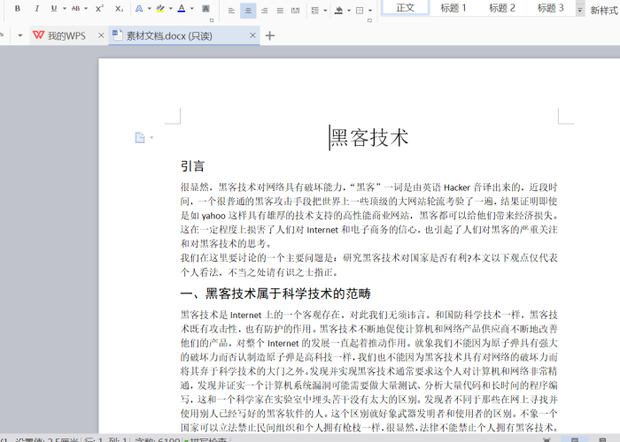The width and height of the screenshot is (620, 442).
Task: Click the word Hacker in first paragraph
Action: (457, 187)
